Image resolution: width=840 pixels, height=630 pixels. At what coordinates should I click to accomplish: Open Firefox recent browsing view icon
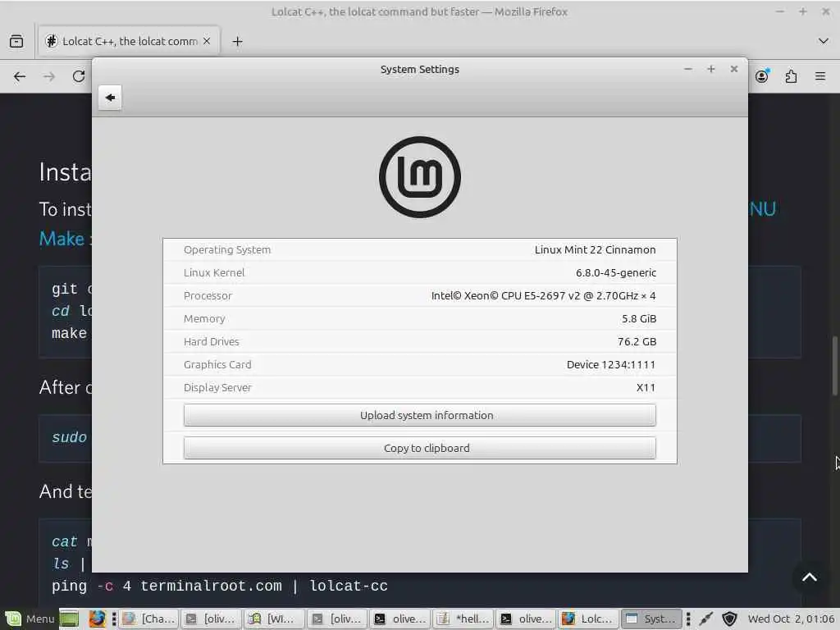16,41
